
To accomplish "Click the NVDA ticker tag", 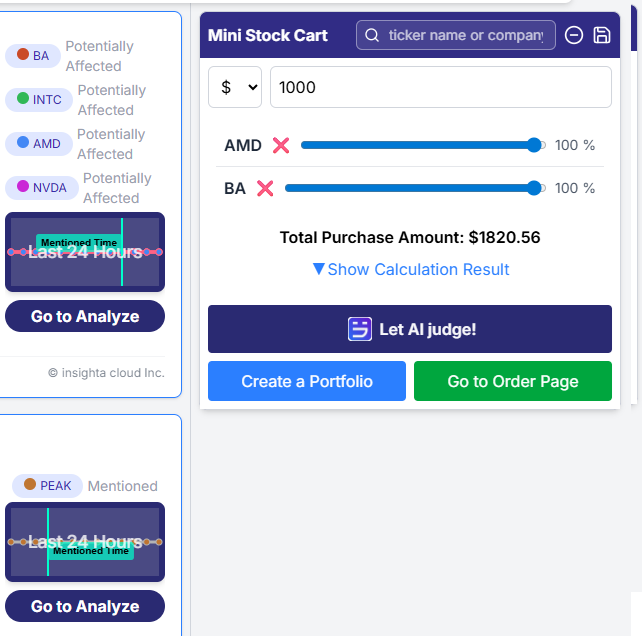I will pos(41,188).
